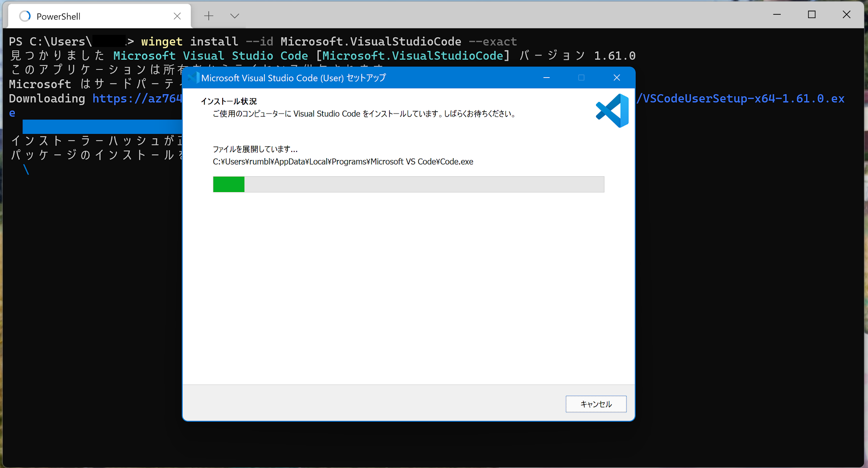Click the version text '1.61.0' in the terminal

coord(615,56)
